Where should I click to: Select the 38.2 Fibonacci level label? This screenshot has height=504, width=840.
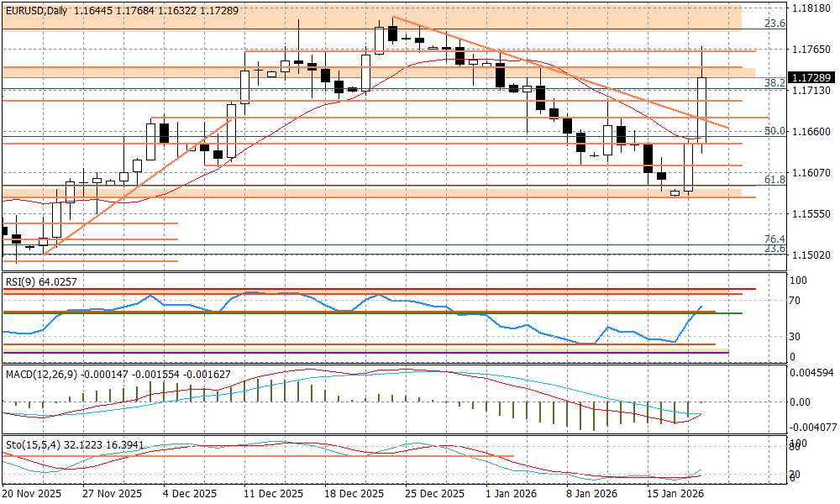pyautogui.click(x=774, y=83)
